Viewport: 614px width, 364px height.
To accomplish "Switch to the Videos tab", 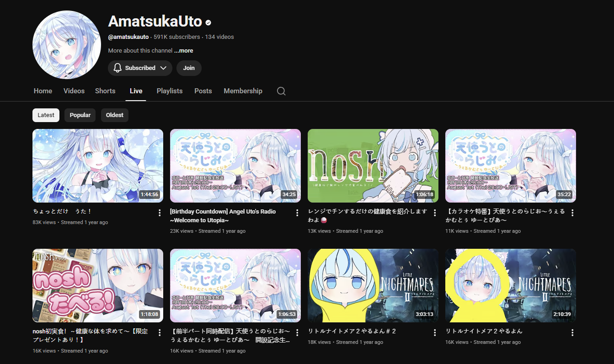I will click(x=74, y=91).
